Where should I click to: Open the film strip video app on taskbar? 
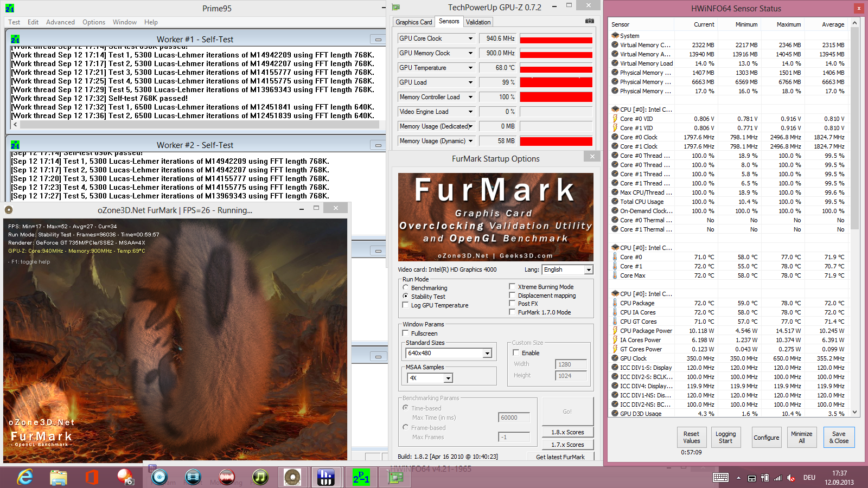[x=193, y=477]
